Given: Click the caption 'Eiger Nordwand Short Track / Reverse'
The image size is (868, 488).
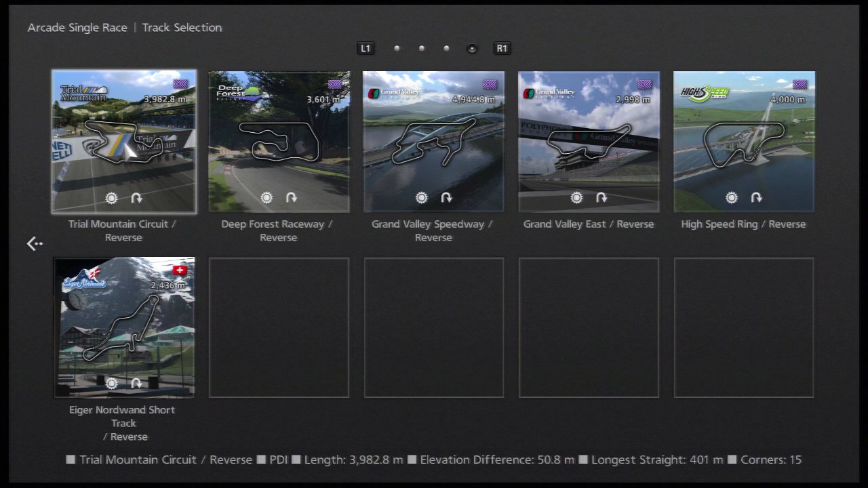Looking at the screenshot, I should pos(123,423).
